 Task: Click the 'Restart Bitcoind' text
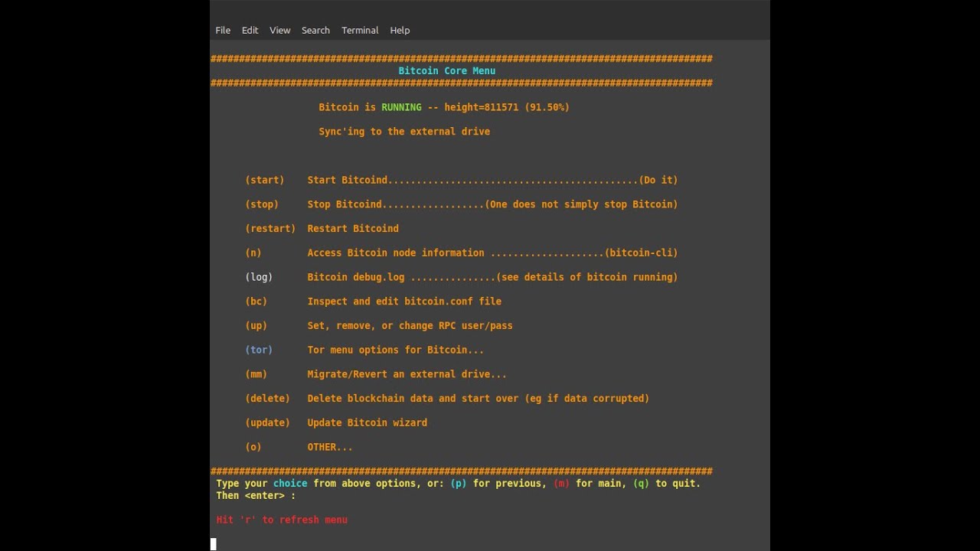(x=353, y=229)
